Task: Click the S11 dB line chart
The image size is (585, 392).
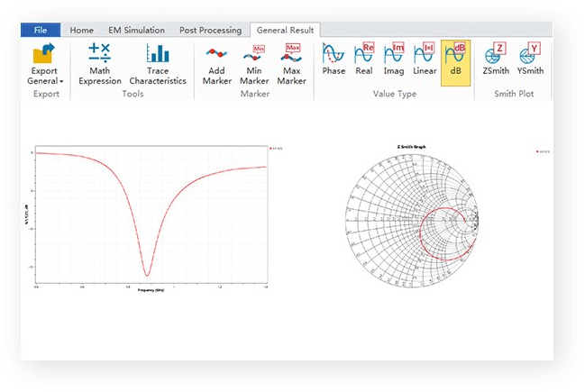Action: pyautogui.click(x=151, y=214)
